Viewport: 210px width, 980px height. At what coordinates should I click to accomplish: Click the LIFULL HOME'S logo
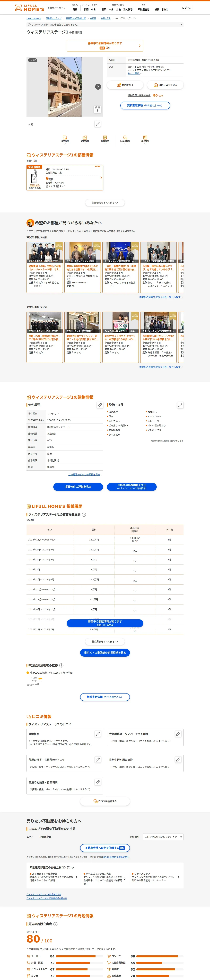click(x=29, y=8)
